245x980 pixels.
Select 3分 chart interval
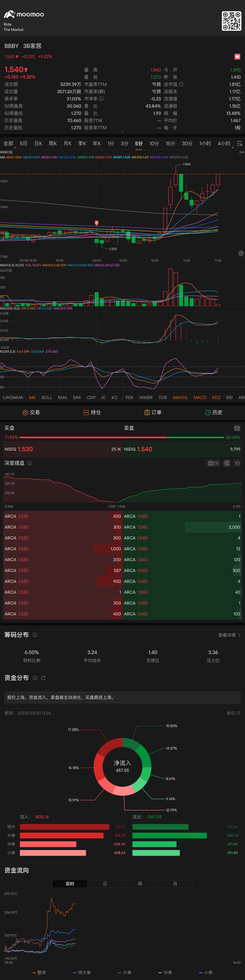124,143
